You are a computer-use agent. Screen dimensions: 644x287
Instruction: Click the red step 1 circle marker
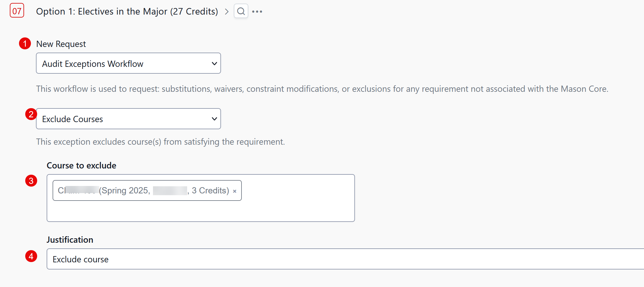pyautogui.click(x=25, y=43)
